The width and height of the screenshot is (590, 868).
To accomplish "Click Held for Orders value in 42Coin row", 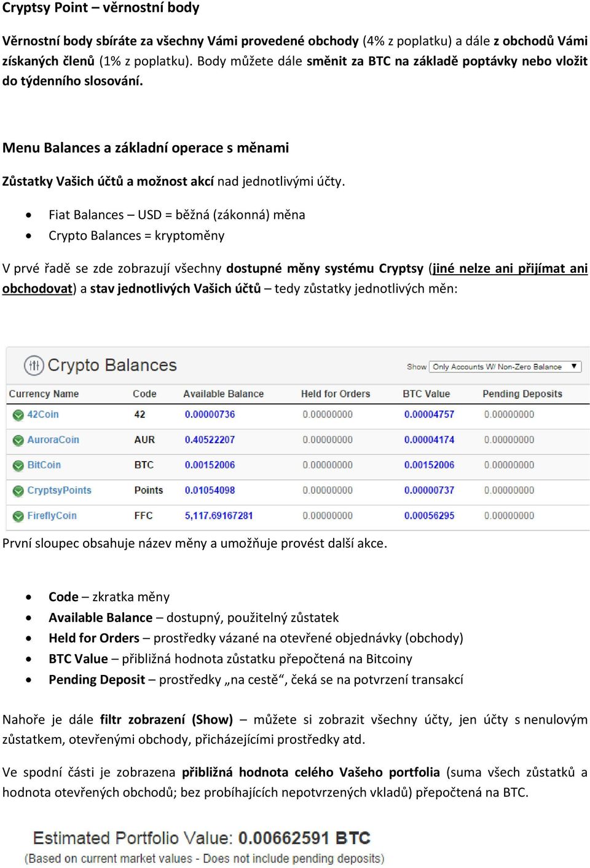I will point(328,414).
